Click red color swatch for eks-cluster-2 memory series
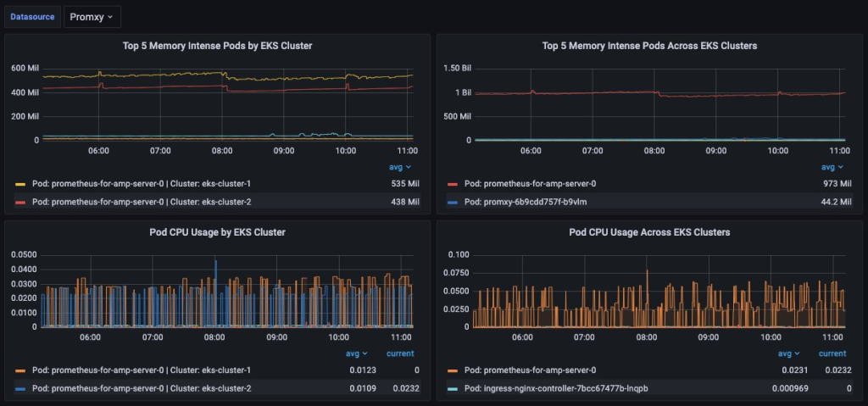 (20, 202)
